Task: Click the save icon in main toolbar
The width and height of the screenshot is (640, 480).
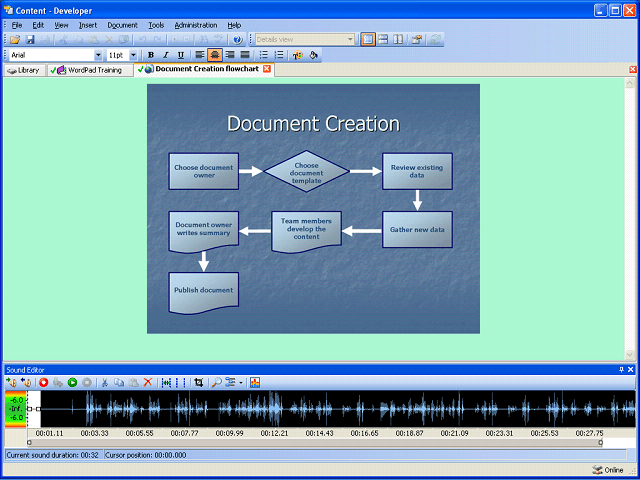Action: tap(30, 39)
